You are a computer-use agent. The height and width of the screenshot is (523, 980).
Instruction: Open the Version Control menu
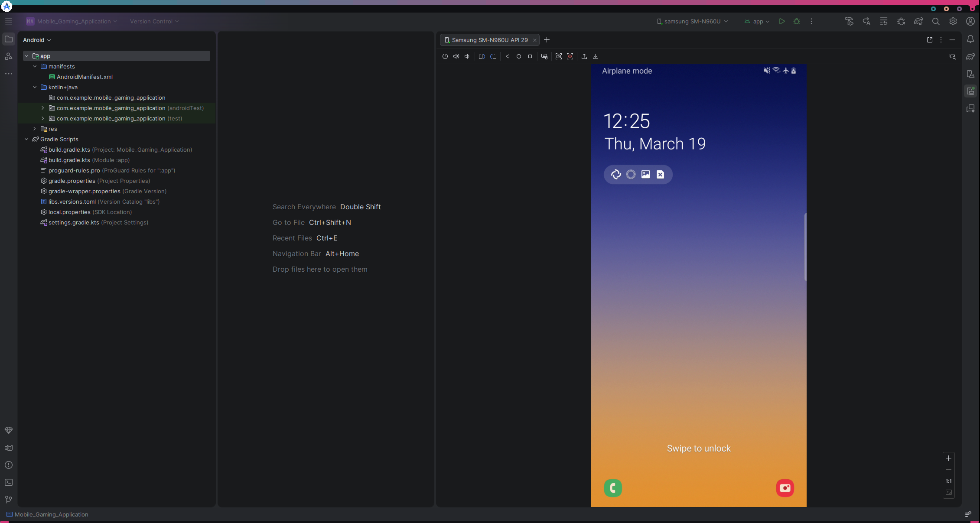pyautogui.click(x=153, y=21)
